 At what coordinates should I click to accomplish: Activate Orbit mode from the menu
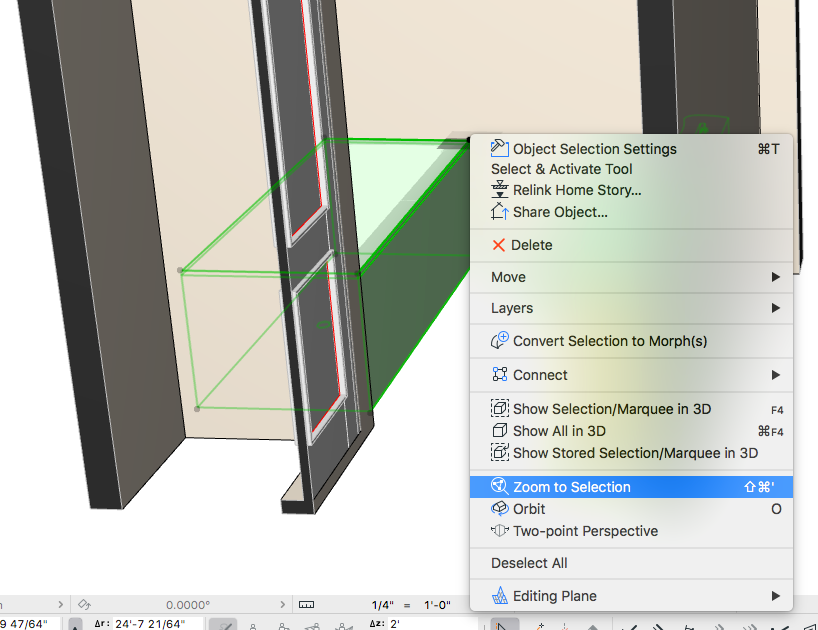631,508
